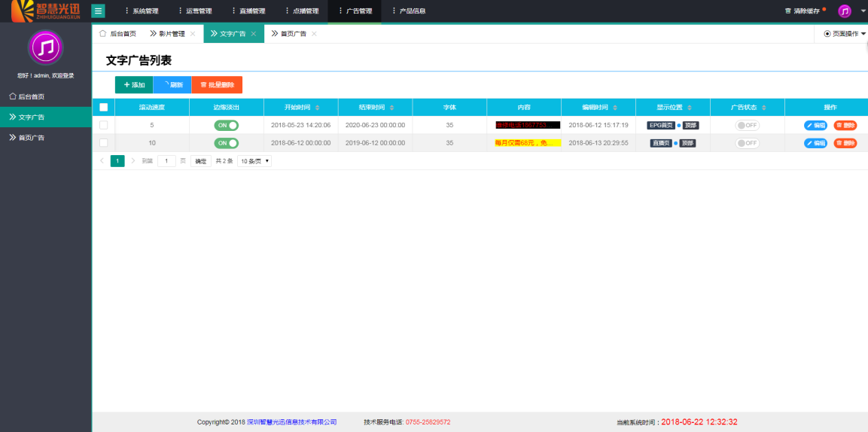The width and height of the screenshot is (868, 432).
Task: Check the row with scroll speed 10
Action: tap(104, 143)
